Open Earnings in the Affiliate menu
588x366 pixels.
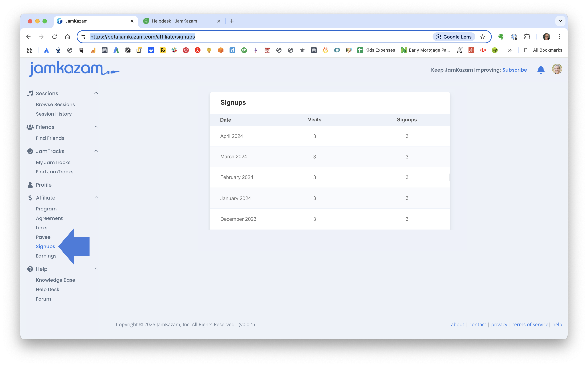[46, 256]
